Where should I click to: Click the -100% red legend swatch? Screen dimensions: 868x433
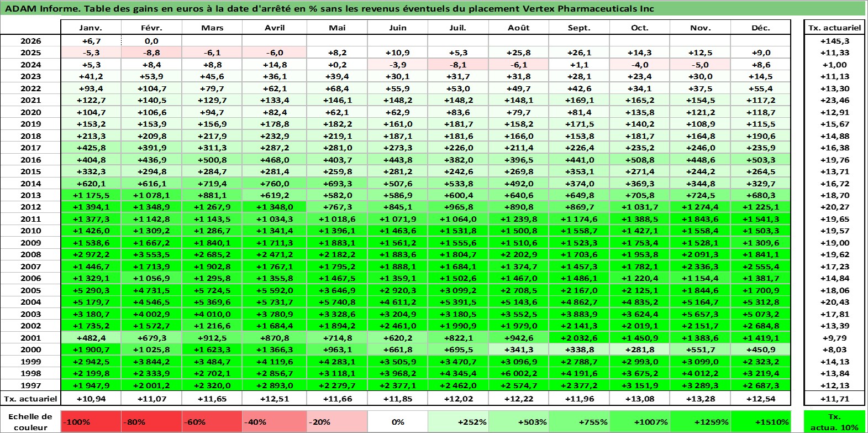[x=91, y=422]
